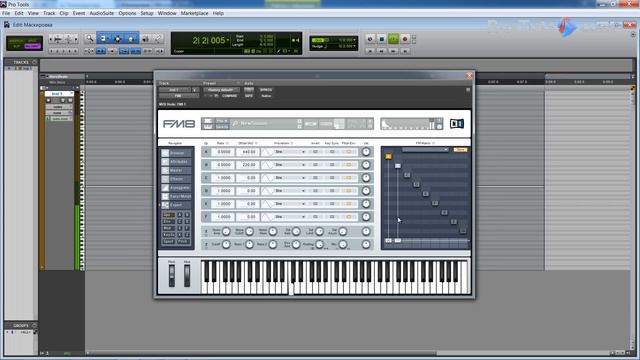The width and height of the screenshot is (640, 360).
Task: Click the search magnifier in the FM8 header
Action: tap(235, 123)
